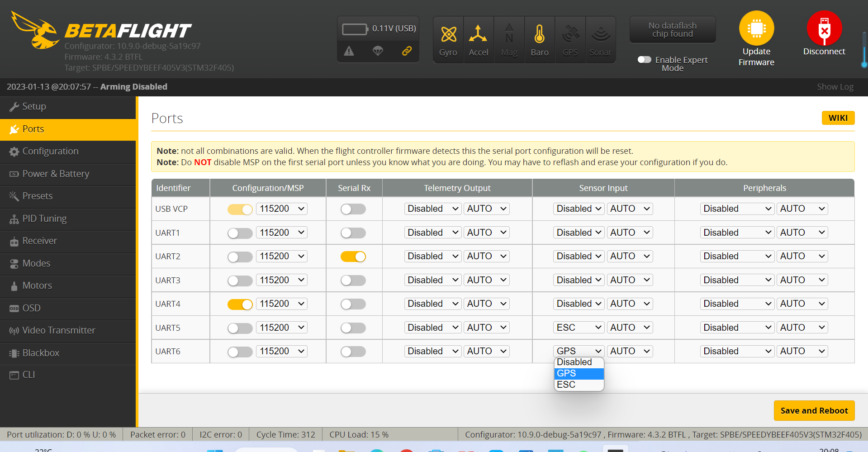The height and width of the screenshot is (452, 868).
Task: Click the Receiver icon in sidebar
Action: pyautogui.click(x=14, y=241)
